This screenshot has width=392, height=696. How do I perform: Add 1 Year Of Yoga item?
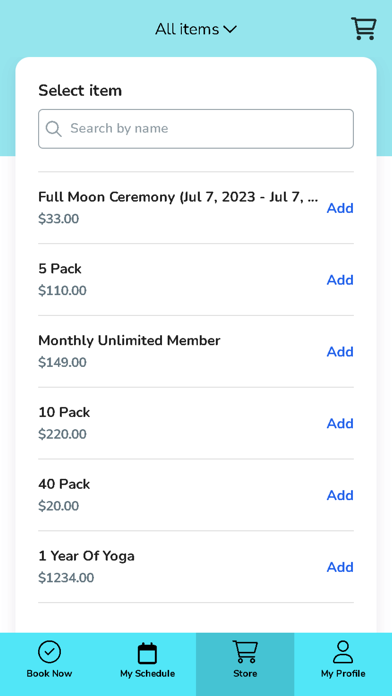[x=340, y=567]
